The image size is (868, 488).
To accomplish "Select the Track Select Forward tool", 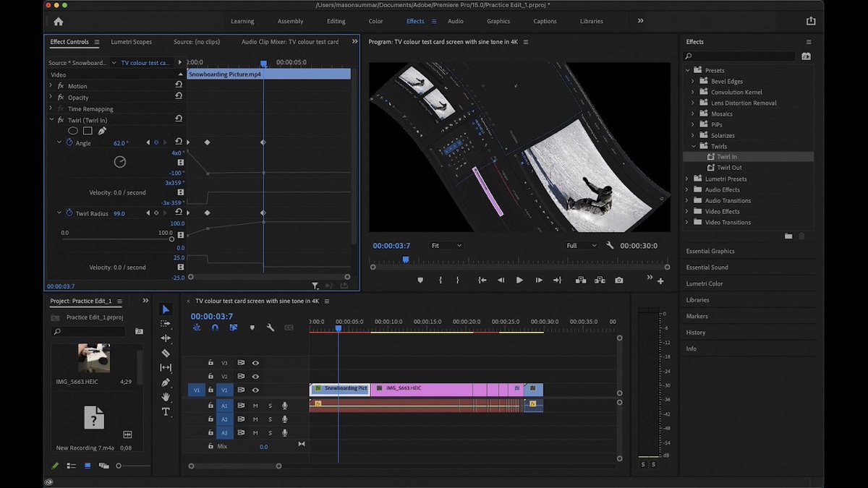I will [166, 324].
